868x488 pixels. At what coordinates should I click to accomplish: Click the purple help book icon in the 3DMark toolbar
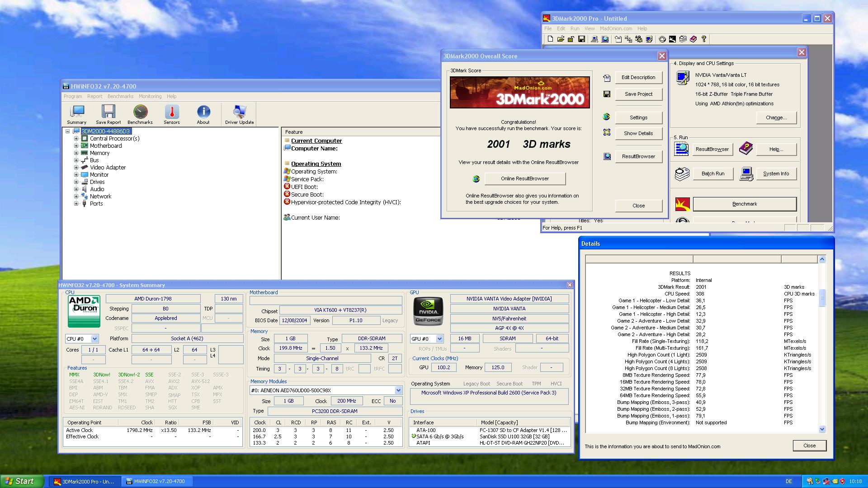(x=693, y=39)
